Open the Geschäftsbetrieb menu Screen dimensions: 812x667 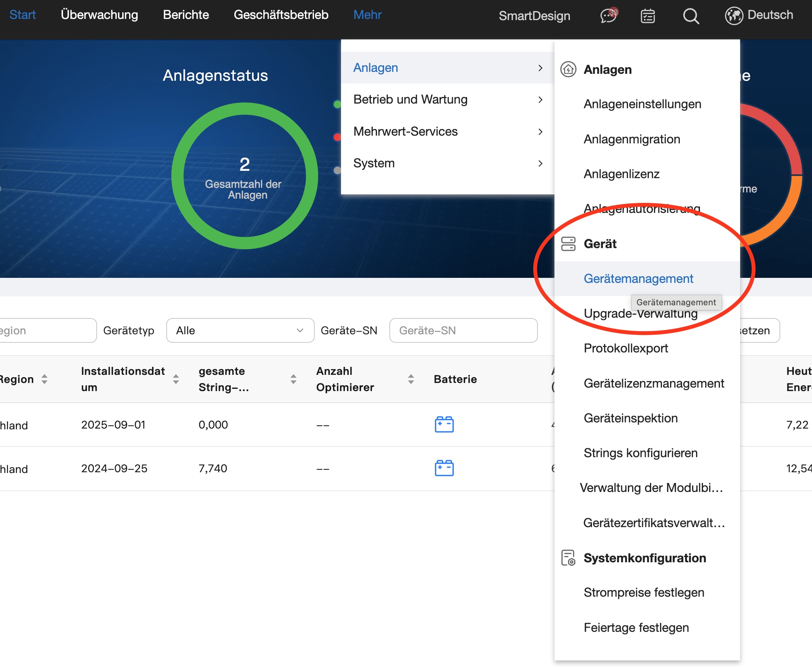[281, 15]
